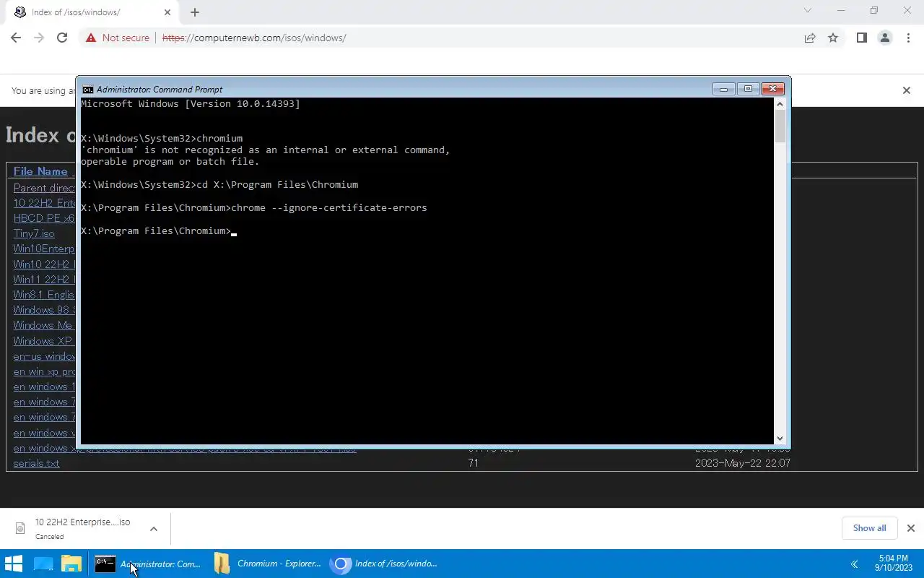Click the Command Prompt scroll-up arrow
This screenshot has width=924, height=578.
[780, 104]
